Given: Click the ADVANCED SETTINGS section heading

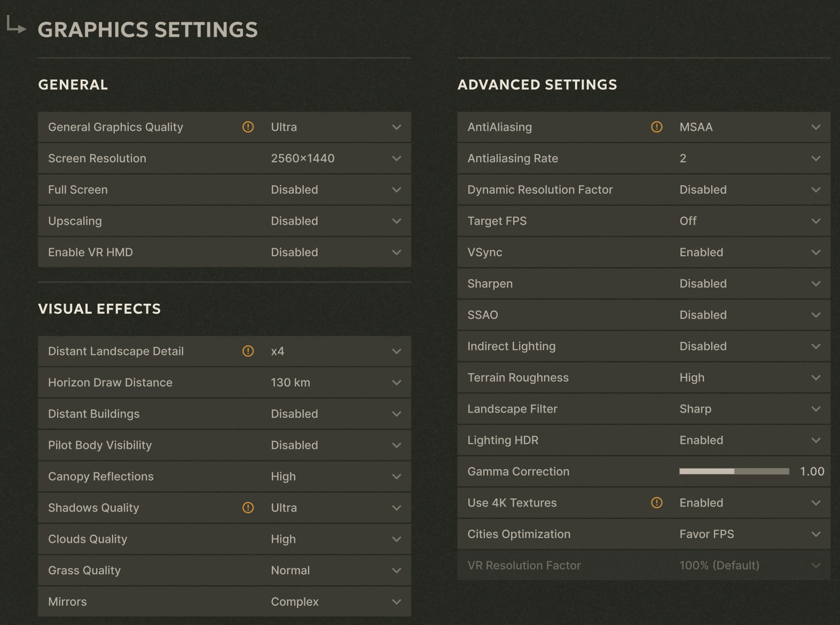Looking at the screenshot, I should click(x=537, y=85).
